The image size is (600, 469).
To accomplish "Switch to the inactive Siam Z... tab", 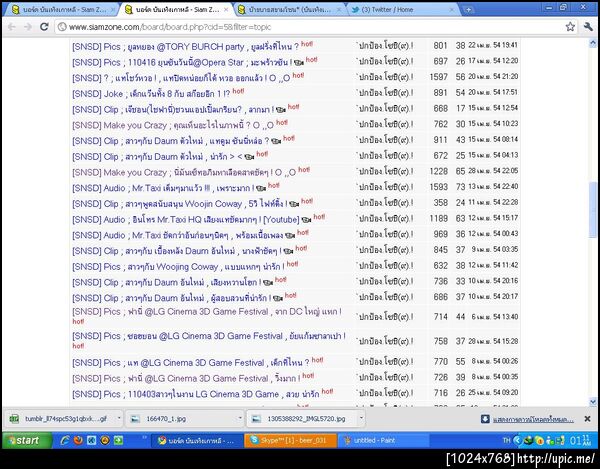I will pyautogui.click(x=61, y=10).
